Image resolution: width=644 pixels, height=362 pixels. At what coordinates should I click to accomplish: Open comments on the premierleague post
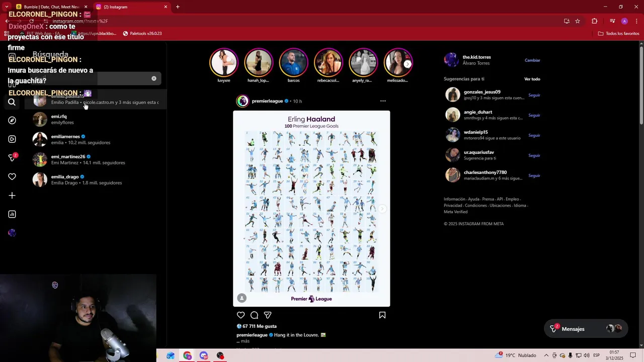[x=254, y=315]
